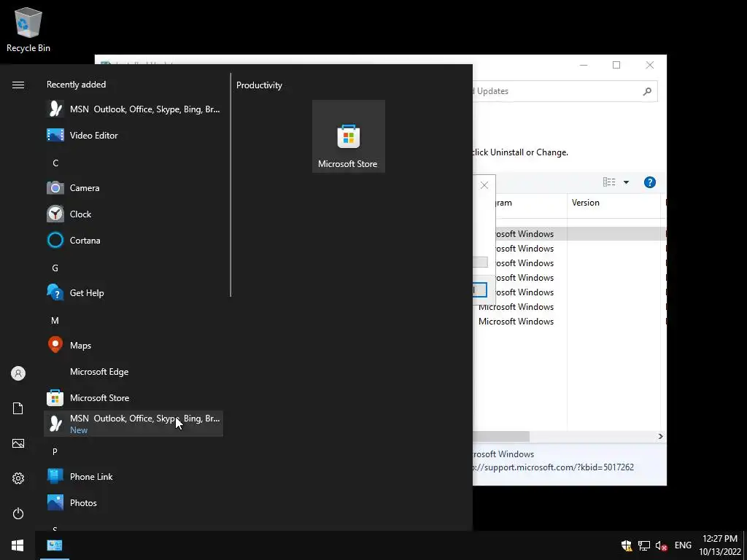Jump to letter C section header
747x560 pixels.
click(55, 163)
